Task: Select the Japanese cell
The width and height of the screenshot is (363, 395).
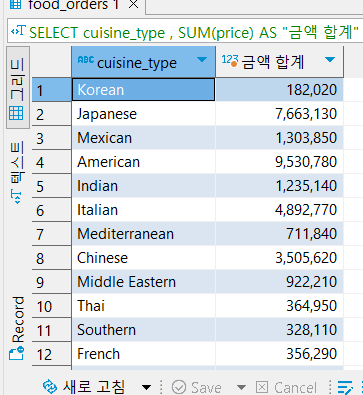Action: (143, 114)
